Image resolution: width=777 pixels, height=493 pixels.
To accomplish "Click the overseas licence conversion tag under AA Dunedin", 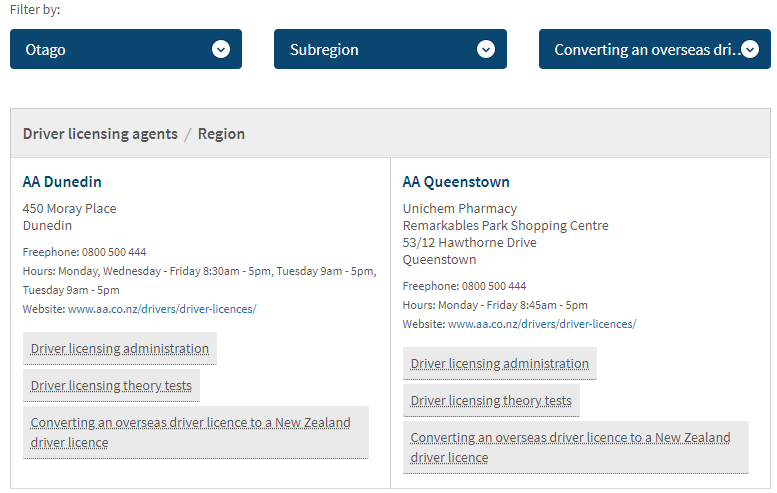I will (x=190, y=432).
